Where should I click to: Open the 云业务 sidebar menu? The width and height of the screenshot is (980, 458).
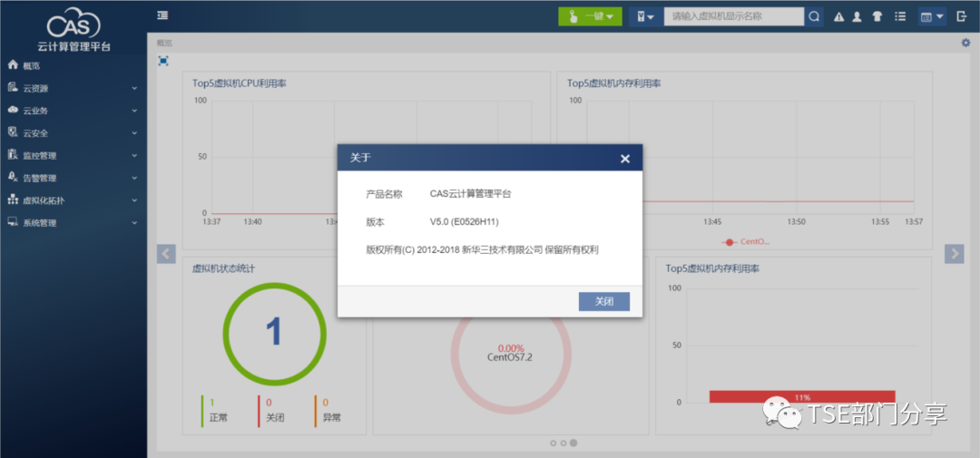click(73, 111)
